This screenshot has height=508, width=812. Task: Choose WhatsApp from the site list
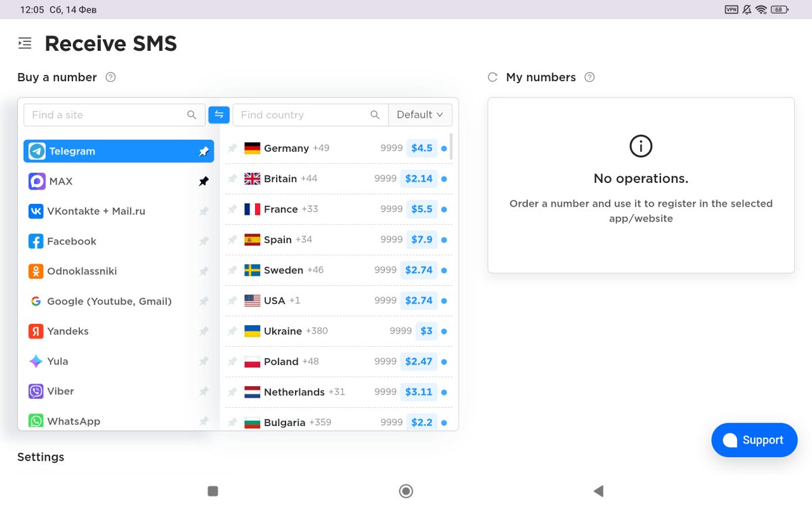118,421
